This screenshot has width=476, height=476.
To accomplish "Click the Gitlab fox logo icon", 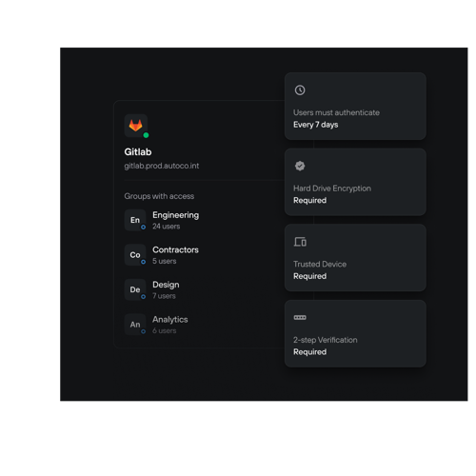I will (x=135, y=126).
